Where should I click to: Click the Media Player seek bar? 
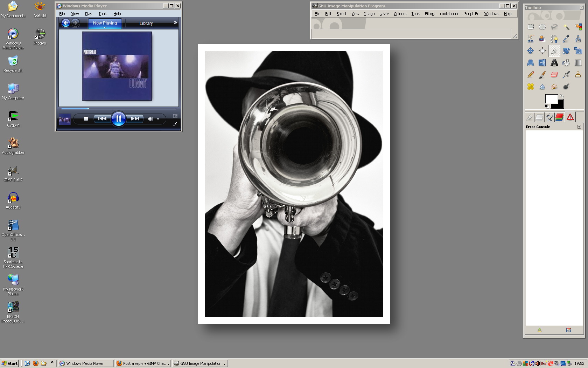pos(118,109)
